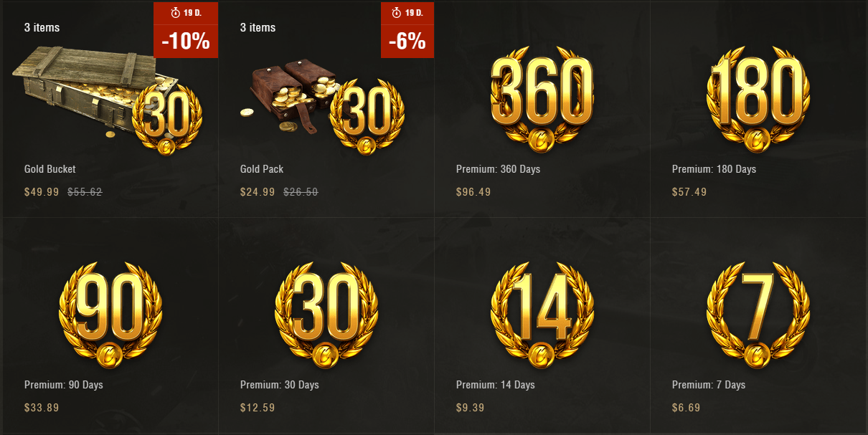Click the Premium: 30 Days label
The width and height of the screenshot is (868, 435).
coord(280,385)
